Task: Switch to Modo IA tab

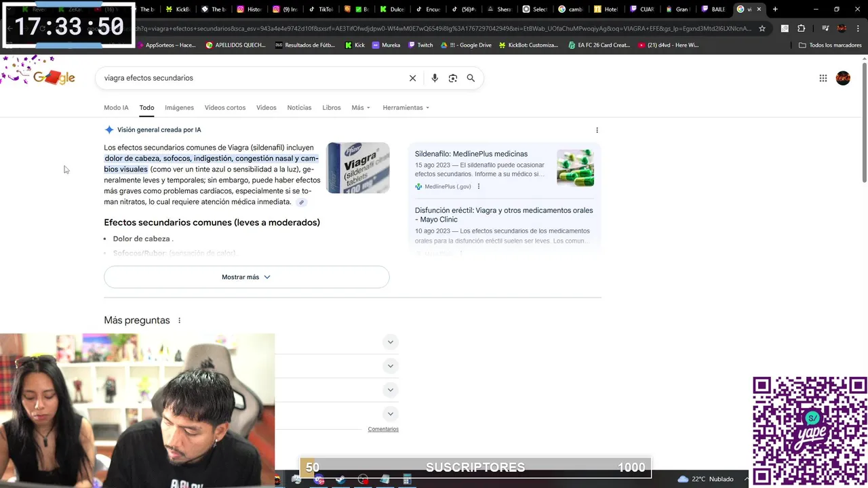Action: 116,108
